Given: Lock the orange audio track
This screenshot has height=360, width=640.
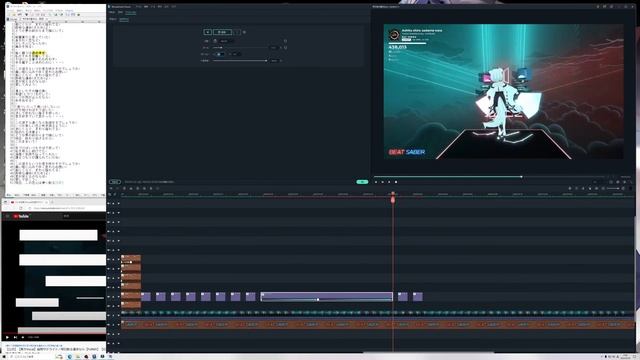Looking at the screenshot, I should 113,325.
